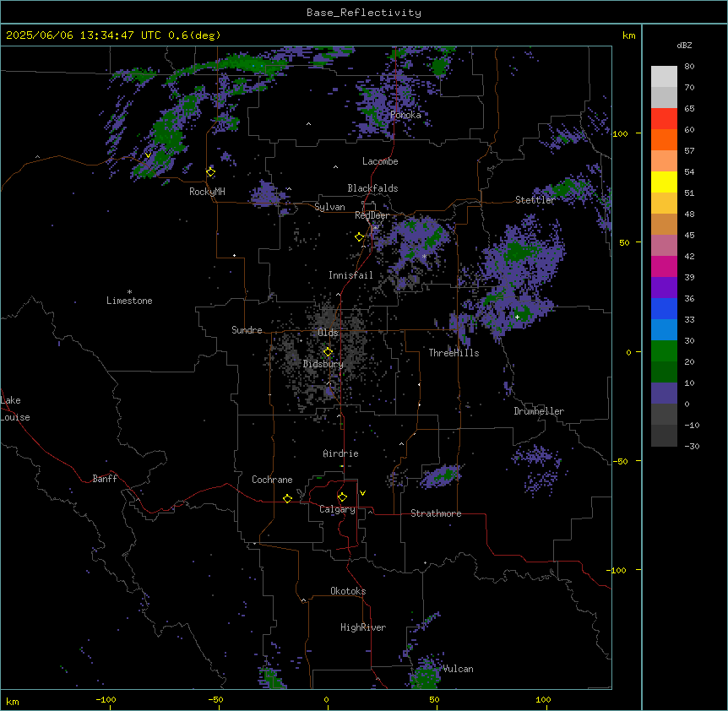This screenshot has width=728, height=711.
Task: Click the Calgary city label
Action: 337,509
